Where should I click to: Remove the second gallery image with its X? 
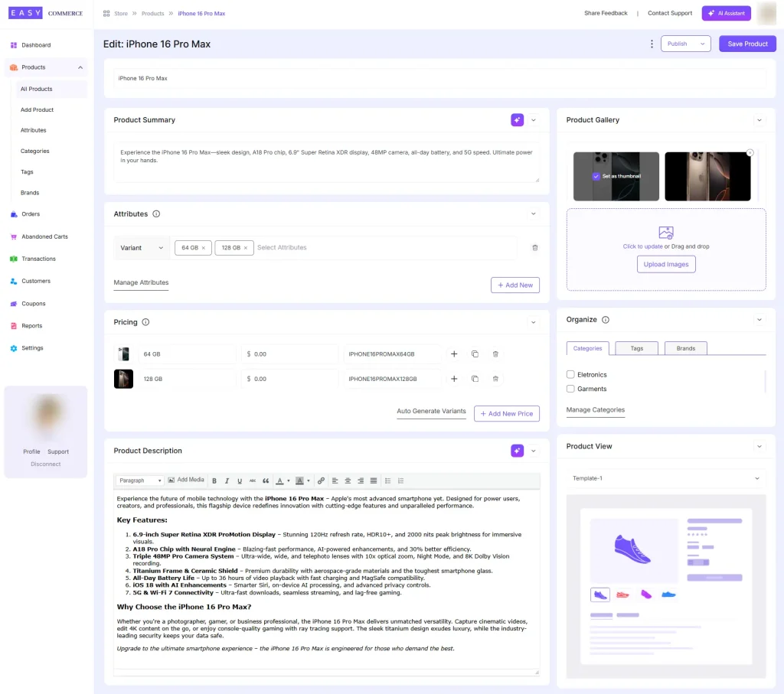[x=750, y=153]
